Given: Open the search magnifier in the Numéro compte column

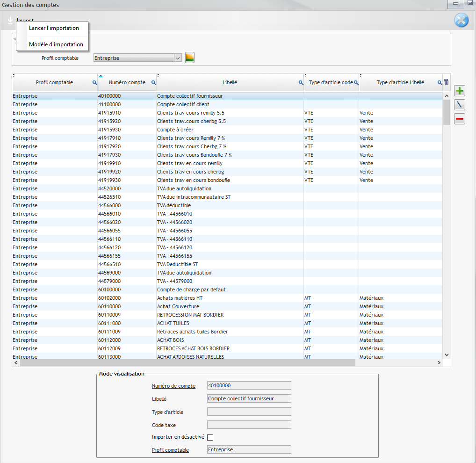Looking at the screenshot, I should pos(153,82).
